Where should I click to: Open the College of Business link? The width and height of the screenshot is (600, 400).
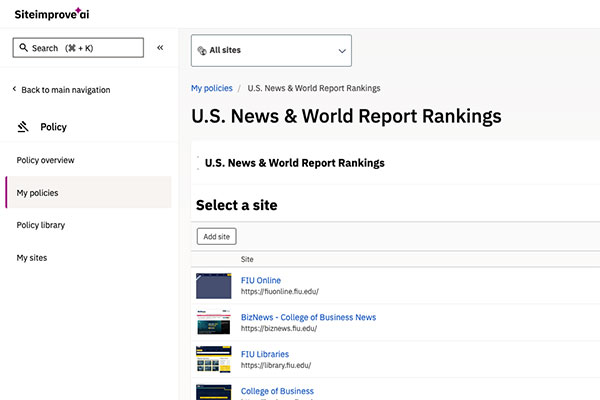(x=277, y=391)
